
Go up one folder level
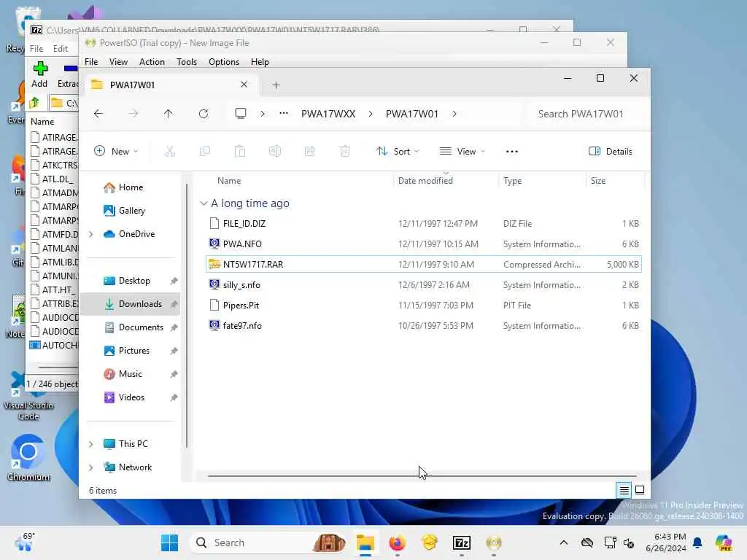click(x=169, y=114)
